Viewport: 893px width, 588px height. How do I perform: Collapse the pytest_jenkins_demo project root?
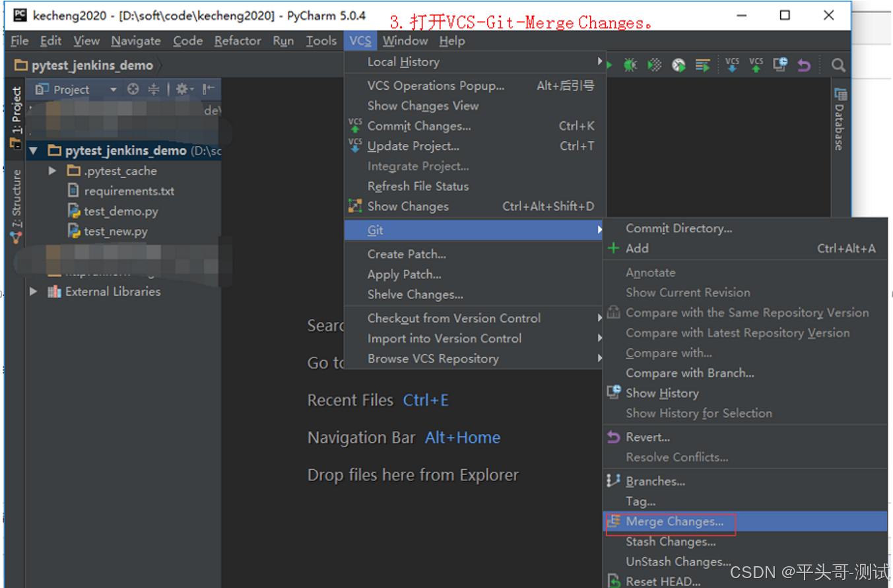(35, 150)
